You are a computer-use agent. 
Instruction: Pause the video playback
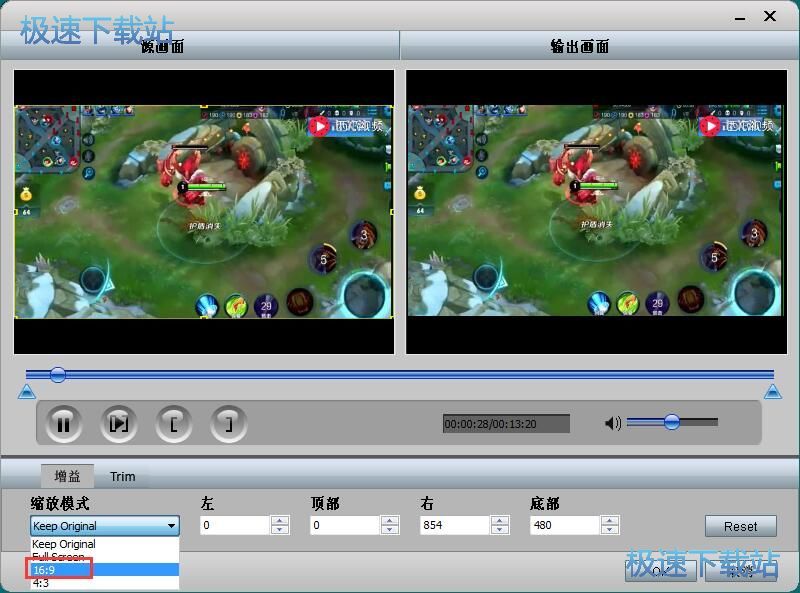pos(63,424)
